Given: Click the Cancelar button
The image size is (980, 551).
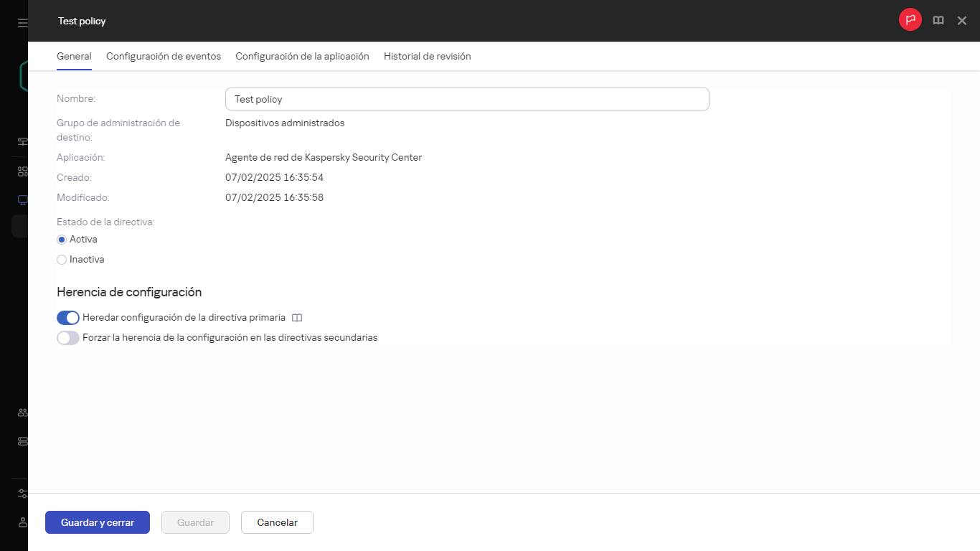Looking at the screenshot, I should coord(277,522).
